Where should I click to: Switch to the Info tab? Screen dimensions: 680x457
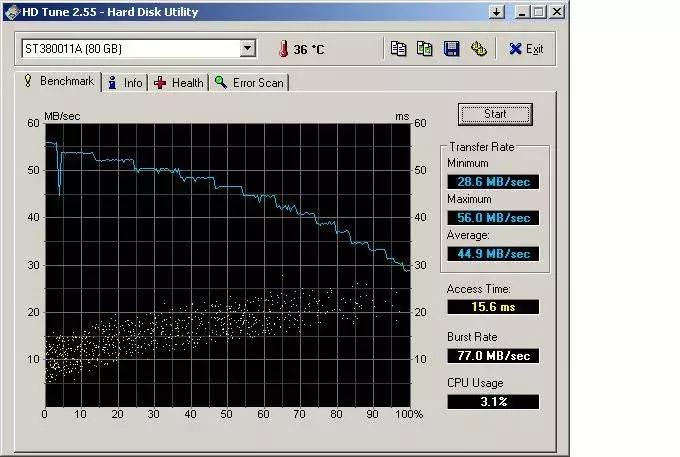coord(126,82)
